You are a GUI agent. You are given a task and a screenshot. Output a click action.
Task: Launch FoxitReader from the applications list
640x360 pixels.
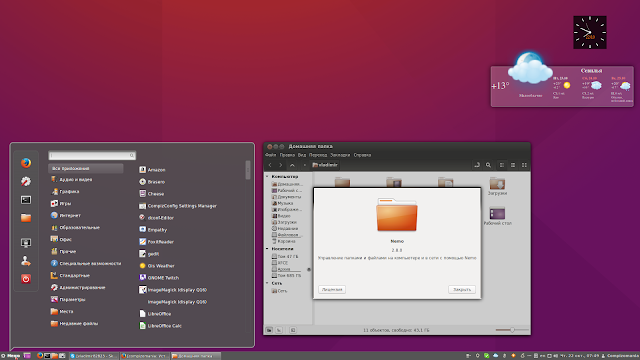(156, 242)
